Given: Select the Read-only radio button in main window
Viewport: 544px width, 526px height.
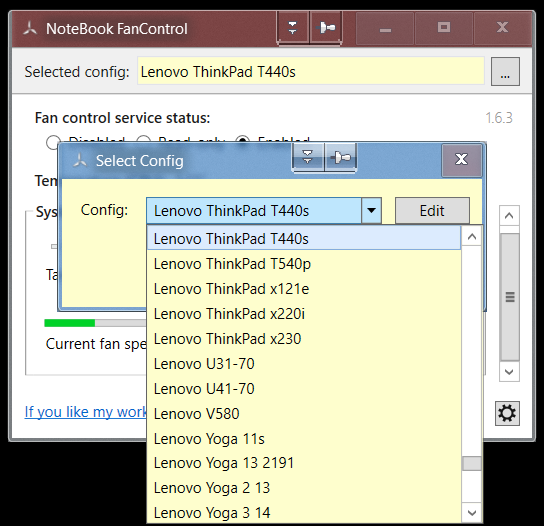Looking at the screenshot, I should click(x=143, y=139).
